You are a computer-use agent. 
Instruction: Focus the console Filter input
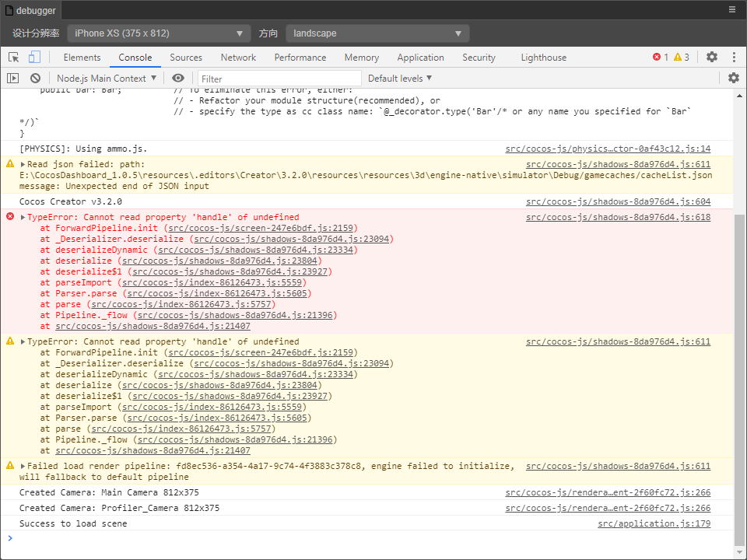pos(279,79)
